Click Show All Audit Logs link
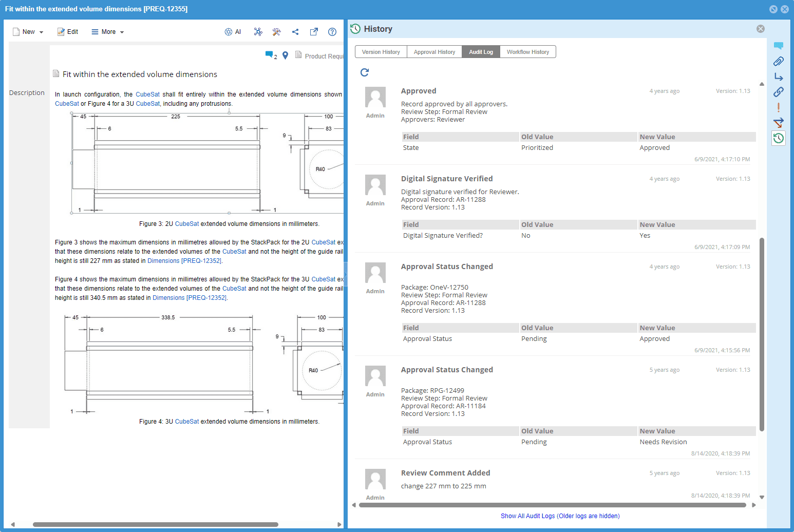The image size is (794, 532). click(x=560, y=516)
